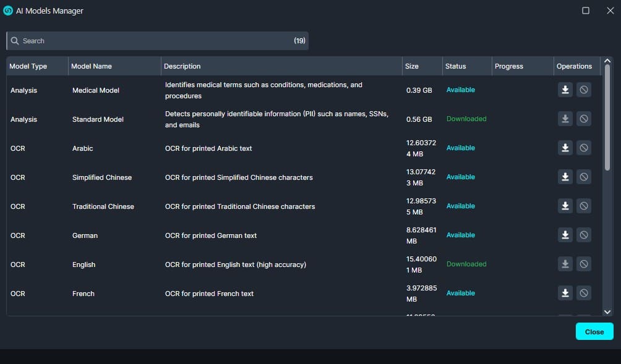Sort table by Size column
The width and height of the screenshot is (621, 364).
(x=411, y=66)
